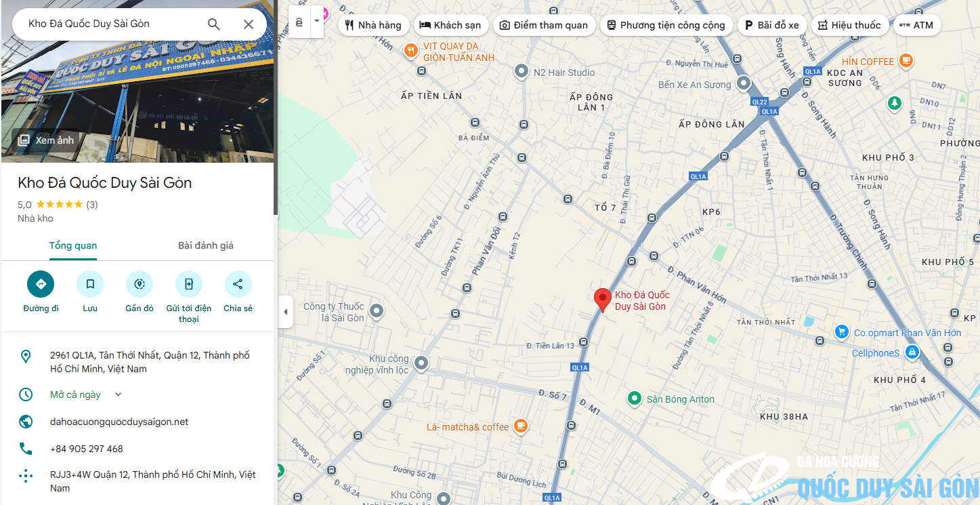Click the Co.opmart Phan Văn Hớn marker
The width and height of the screenshot is (980, 505).
(842, 331)
